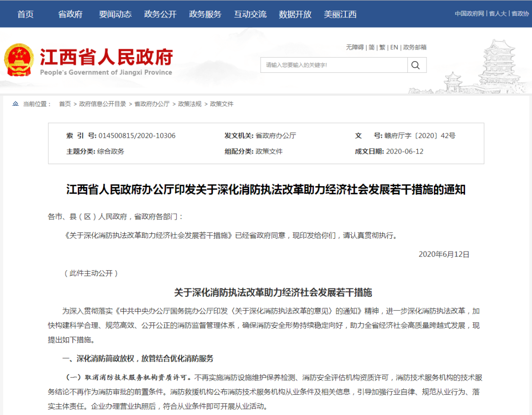Open the 首页 navigation menu item
532x415 pixels.
(26, 14)
